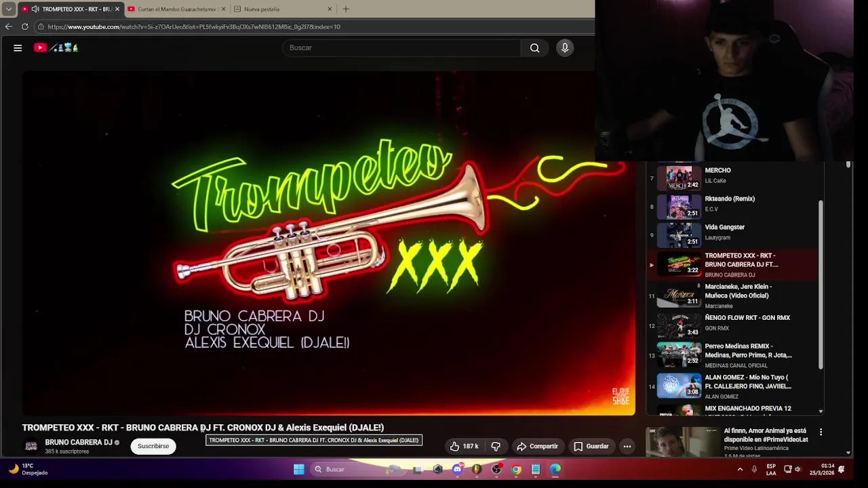Open Discord from the taskbar
868x488 pixels.
click(457, 469)
